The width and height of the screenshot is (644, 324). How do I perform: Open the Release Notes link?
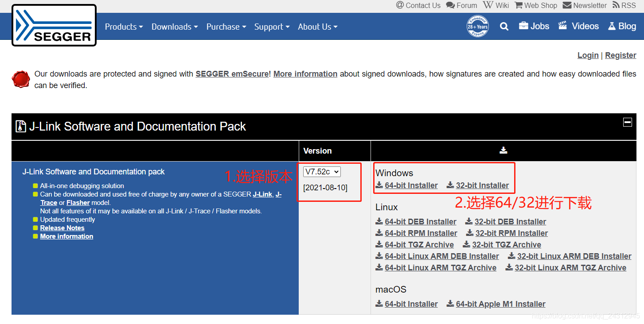point(62,228)
